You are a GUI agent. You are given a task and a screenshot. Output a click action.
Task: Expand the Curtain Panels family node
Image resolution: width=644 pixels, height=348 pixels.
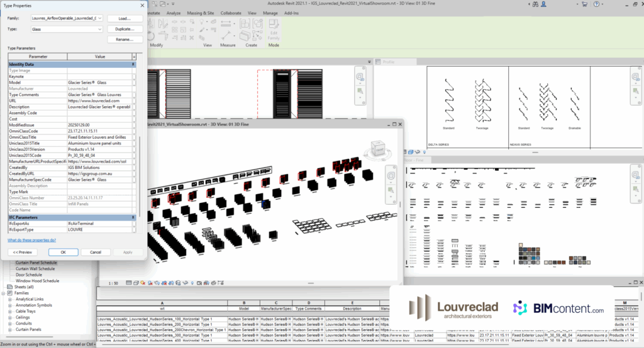tap(10, 329)
